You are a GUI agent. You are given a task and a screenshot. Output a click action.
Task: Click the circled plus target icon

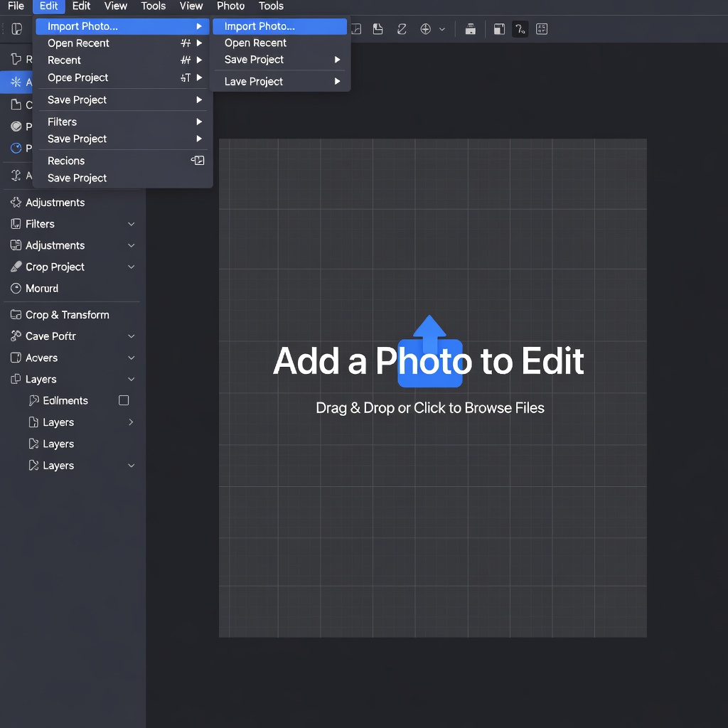425,28
